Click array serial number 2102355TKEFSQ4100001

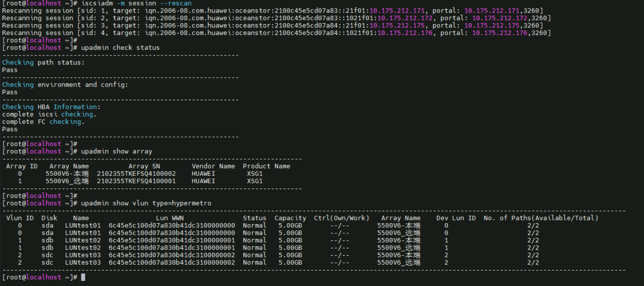coord(136,181)
